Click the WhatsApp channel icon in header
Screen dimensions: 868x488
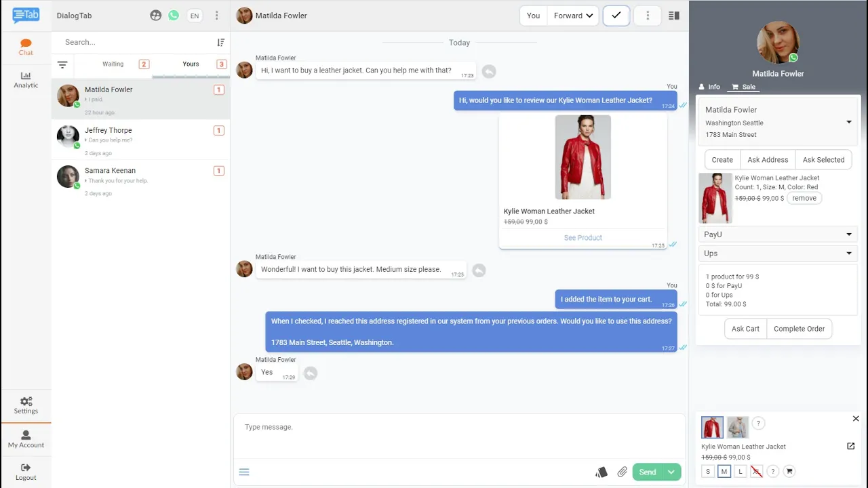(x=174, y=16)
